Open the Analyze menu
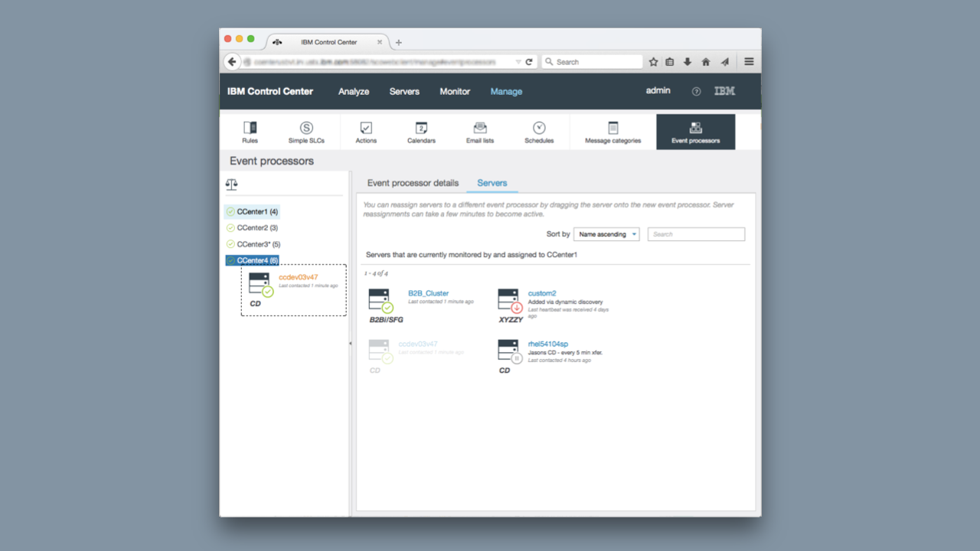Image resolution: width=980 pixels, height=551 pixels. click(x=354, y=91)
